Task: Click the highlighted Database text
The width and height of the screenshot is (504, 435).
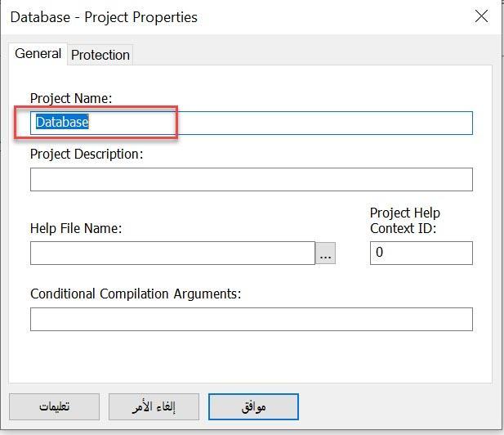Action: coord(62,123)
